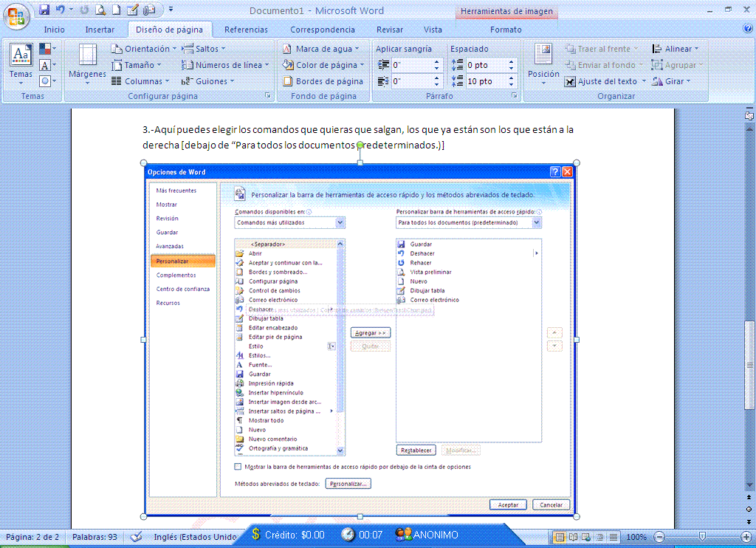756x548 pixels.
Task: Click the Select Browse Object round button on scrollbar
Action: [749, 509]
